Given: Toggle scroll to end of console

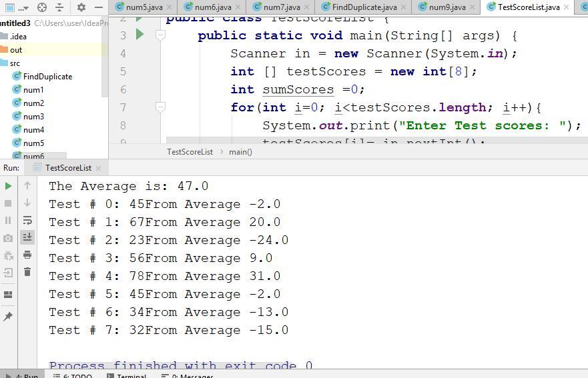Looking at the screenshot, I should point(27,237).
